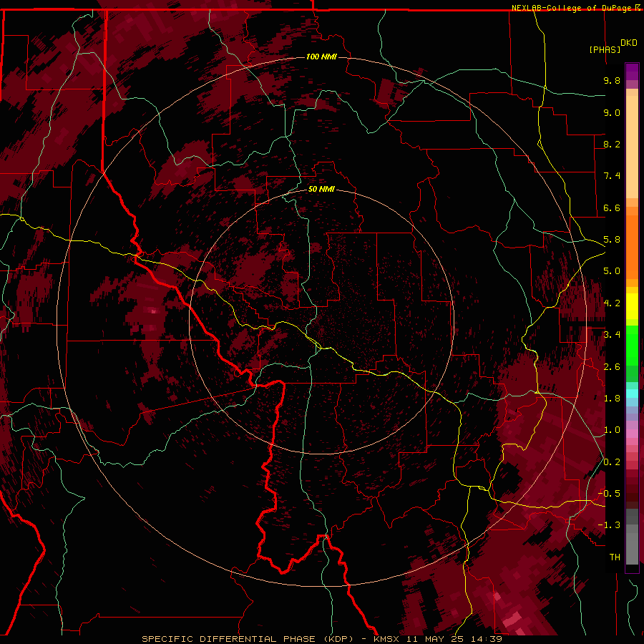The height and width of the screenshot is (644, 644).
Task: Click the NEXLAB-College of DuPage credit text
Action: click(x=572, y=8)
